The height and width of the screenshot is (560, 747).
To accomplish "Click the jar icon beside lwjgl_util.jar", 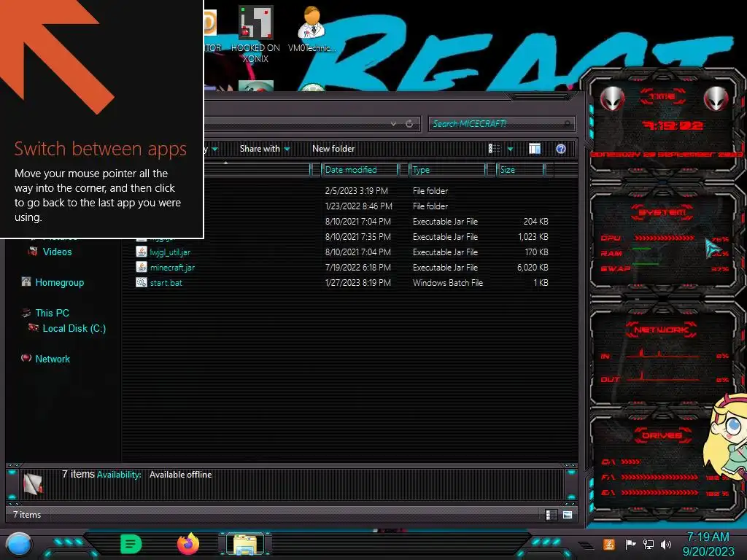I will 141,252.
